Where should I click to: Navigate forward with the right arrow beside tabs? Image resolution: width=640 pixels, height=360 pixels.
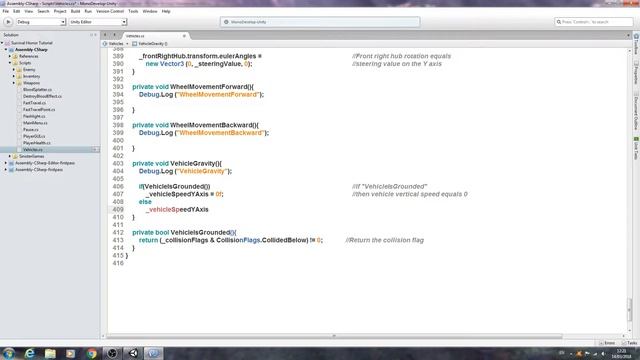click(x=114, y=35)
